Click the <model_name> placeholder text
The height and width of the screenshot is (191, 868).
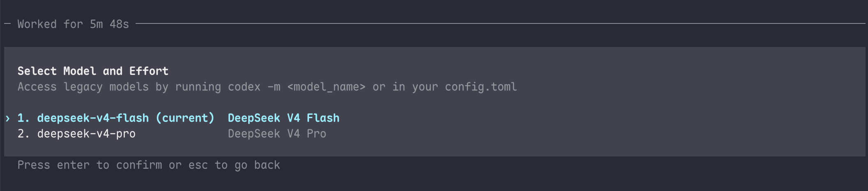click(x=326, y=87)
